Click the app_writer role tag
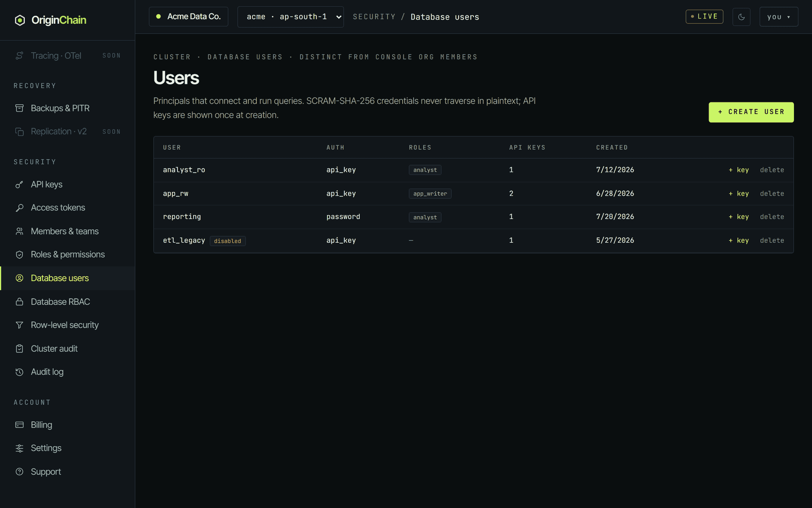The height and width of the screenshot is (508, 812). tap(430, 194)
